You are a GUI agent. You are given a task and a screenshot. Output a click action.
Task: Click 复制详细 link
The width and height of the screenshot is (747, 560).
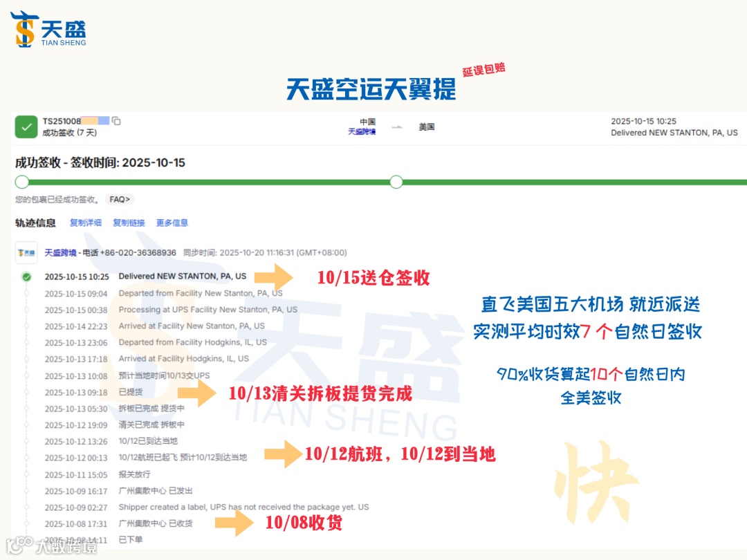[86, 223]
